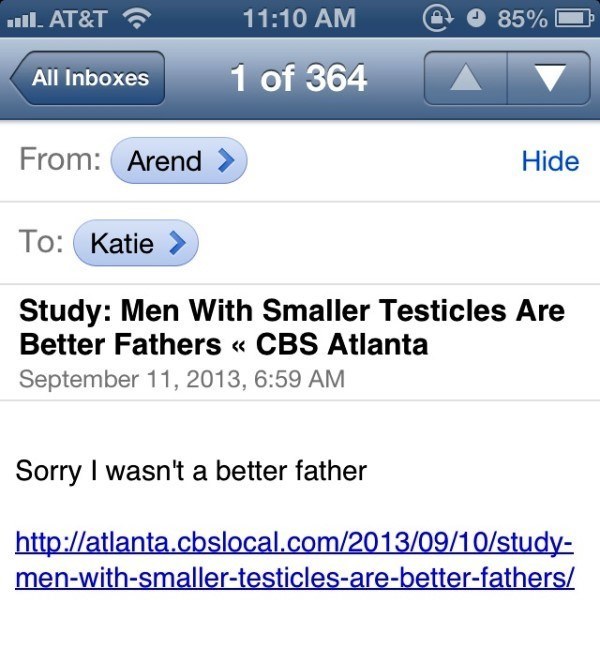Tap the email subject about CBS Atlanta study
Screen dimensions: 600x648
click(292, 327)
